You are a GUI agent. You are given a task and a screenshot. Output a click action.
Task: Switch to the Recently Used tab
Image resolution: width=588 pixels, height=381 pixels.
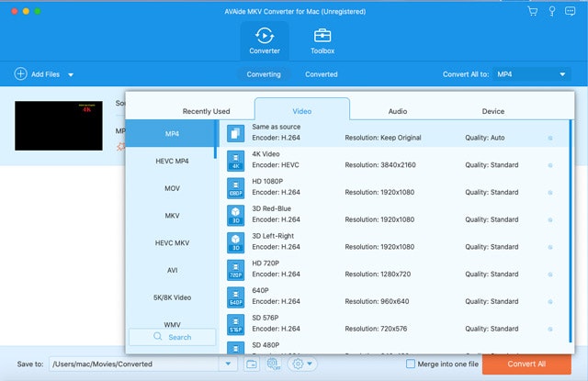click(206, 111)
